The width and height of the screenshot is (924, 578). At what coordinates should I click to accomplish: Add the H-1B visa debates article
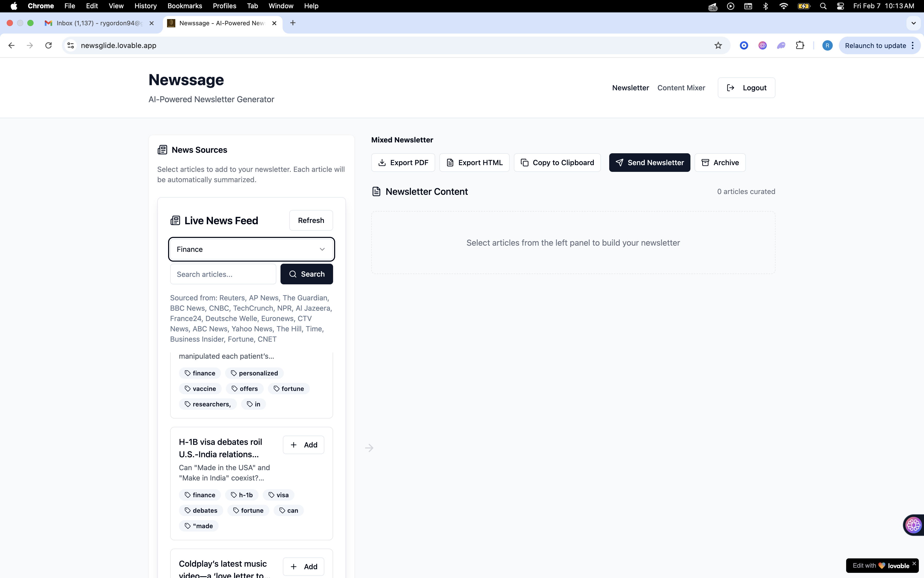point(303,445)
